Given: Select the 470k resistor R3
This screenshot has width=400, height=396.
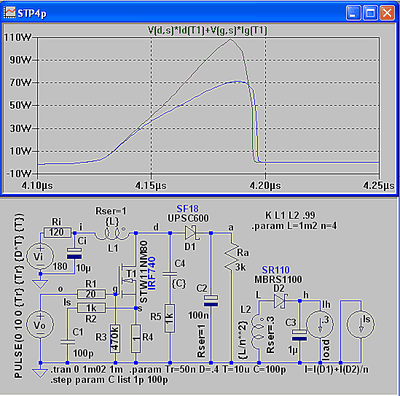Looking at the screenshot, I should pyautogui.click(x=115, y=338).
